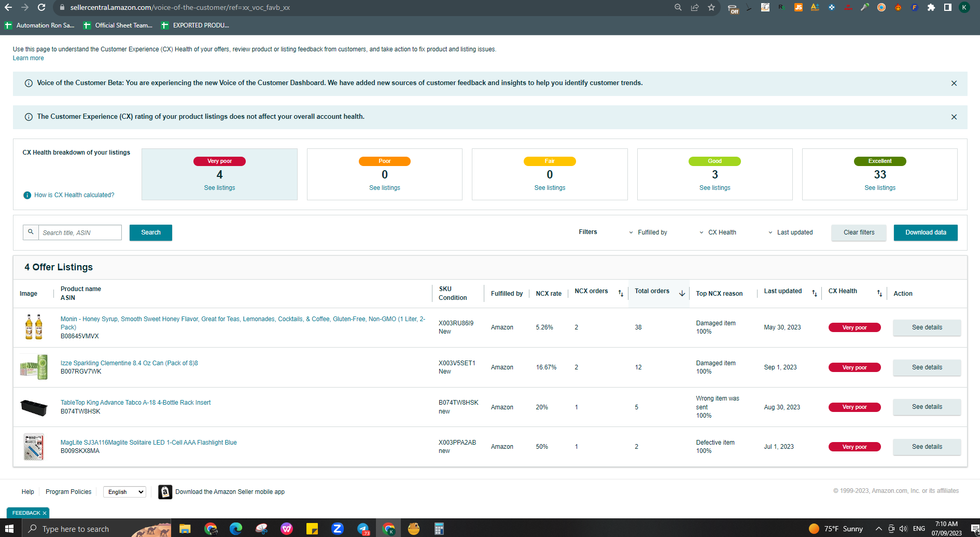
Task: Open the English language dropdown
Action: (x=124, y=492)
